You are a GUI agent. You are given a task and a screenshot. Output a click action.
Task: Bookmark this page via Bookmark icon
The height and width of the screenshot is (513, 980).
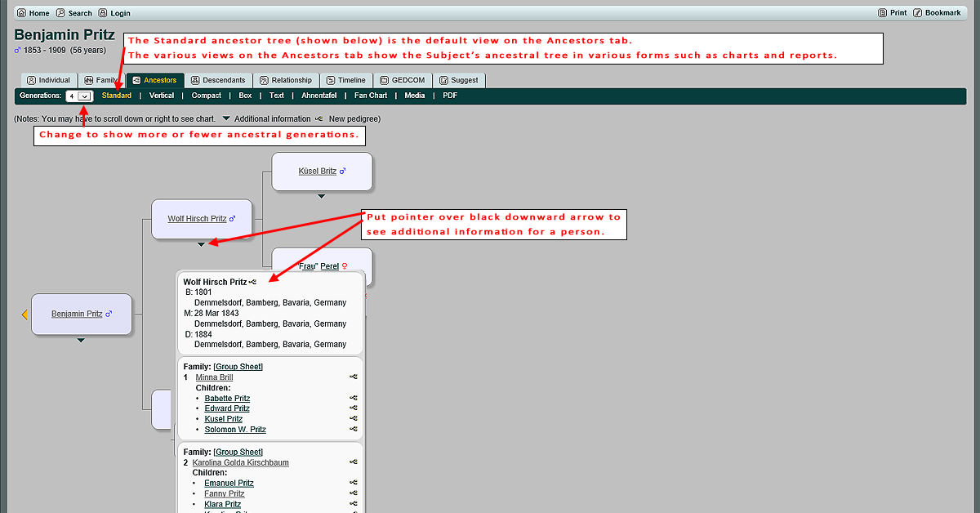918,13
